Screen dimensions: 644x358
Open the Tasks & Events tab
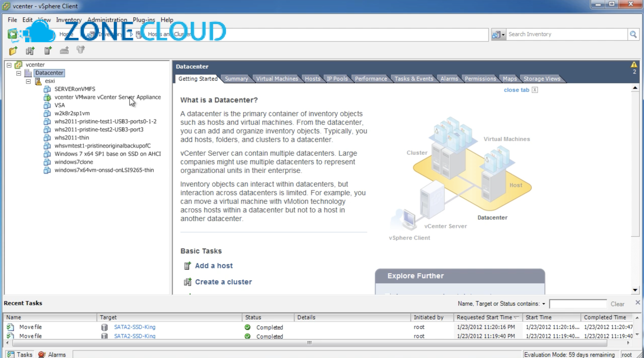coord(414,79)
